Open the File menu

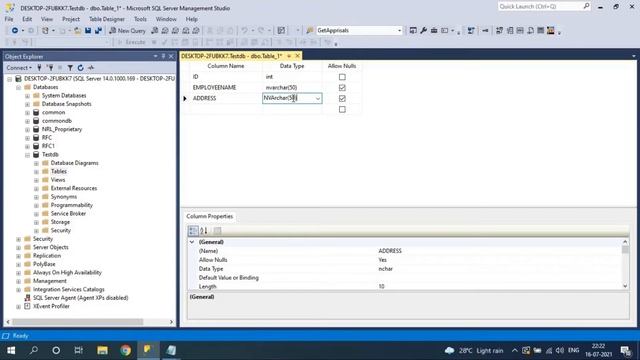[x=9, y=19]
